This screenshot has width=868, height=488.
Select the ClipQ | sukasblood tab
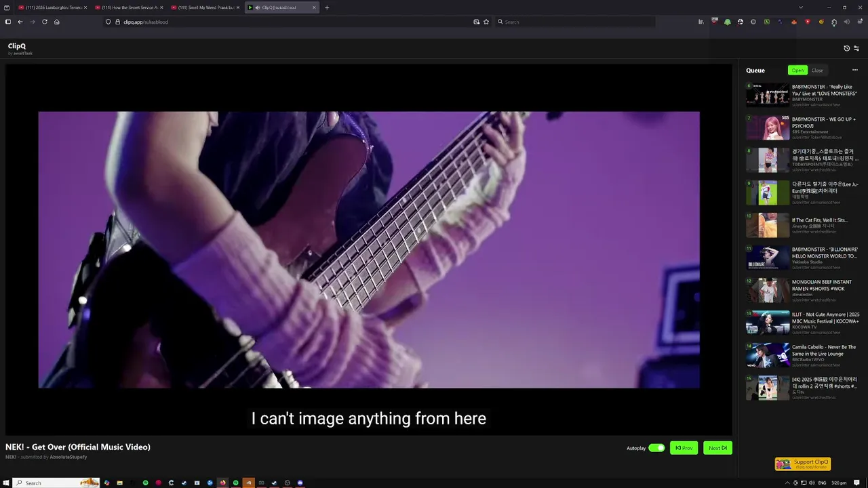tap(282, 7)
